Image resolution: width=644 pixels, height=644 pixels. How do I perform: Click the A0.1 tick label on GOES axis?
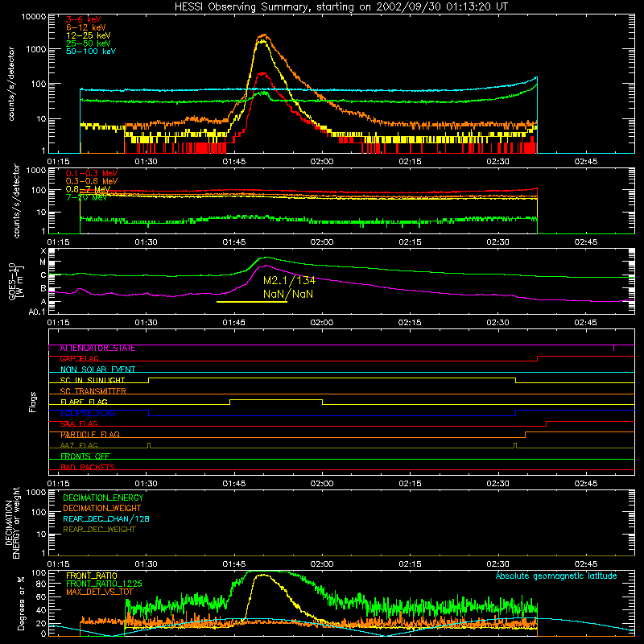tap(37, 312)
